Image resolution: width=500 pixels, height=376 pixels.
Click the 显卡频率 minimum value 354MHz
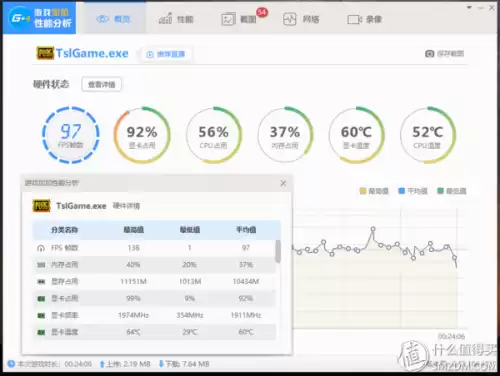[x=190, y=315]
